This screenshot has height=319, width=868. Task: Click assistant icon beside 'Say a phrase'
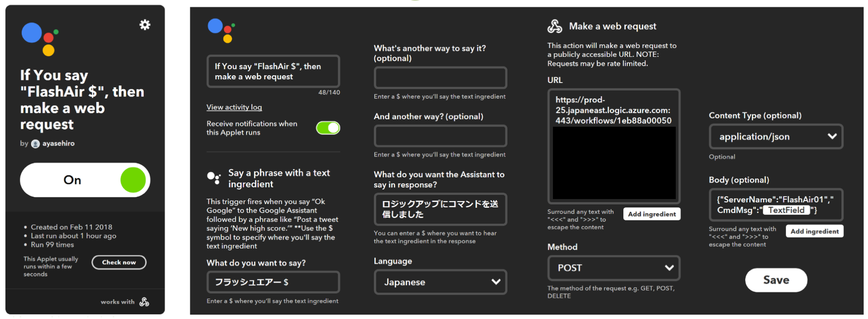tap(214, 178)
